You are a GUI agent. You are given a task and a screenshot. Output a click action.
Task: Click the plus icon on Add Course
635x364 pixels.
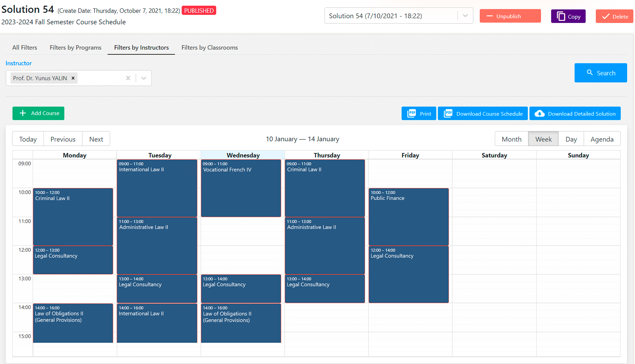tap(23, 113)
